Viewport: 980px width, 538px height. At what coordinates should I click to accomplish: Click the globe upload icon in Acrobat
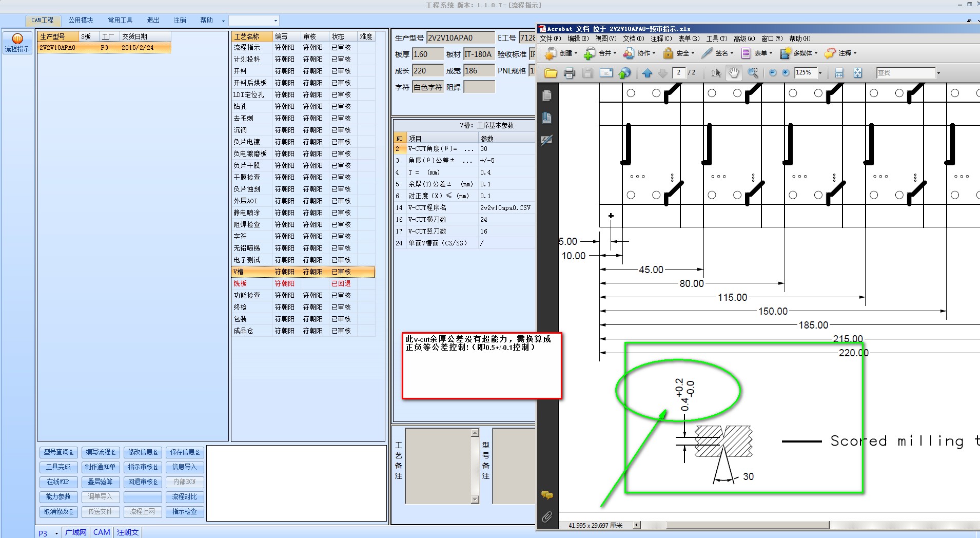(x=624, y=73)
